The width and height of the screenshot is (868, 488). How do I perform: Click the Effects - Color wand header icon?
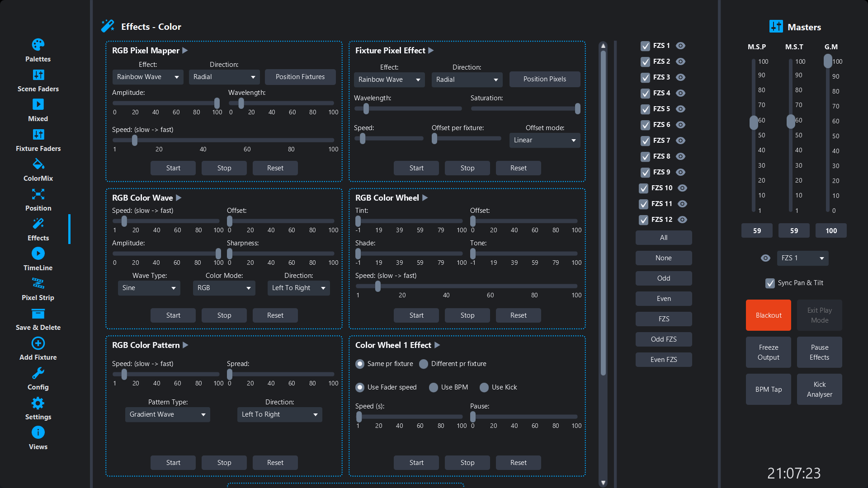click(108, 26)
